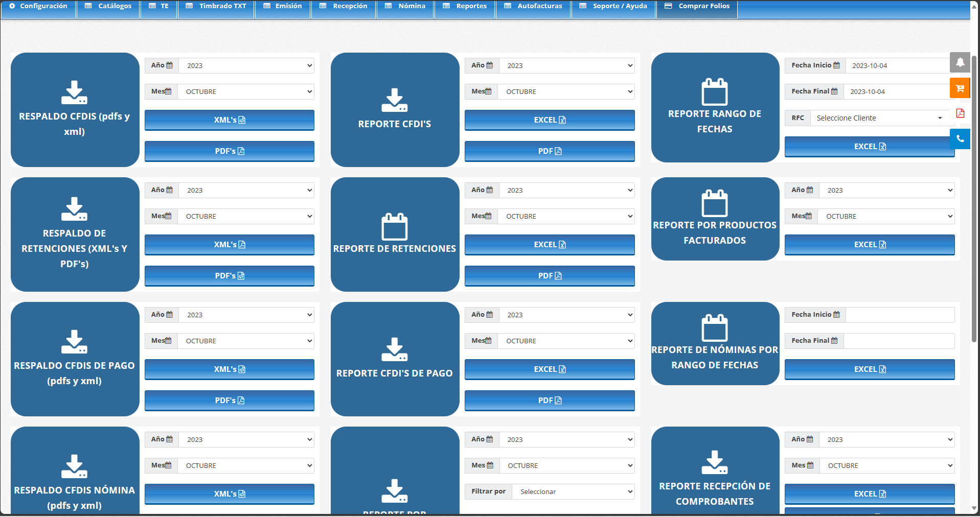Image resolution: width=980 pixels, height=517 pixels.
Task: Click EXCEL button in REPORTE CFDI'S
Action: click(x=550, y=120)
